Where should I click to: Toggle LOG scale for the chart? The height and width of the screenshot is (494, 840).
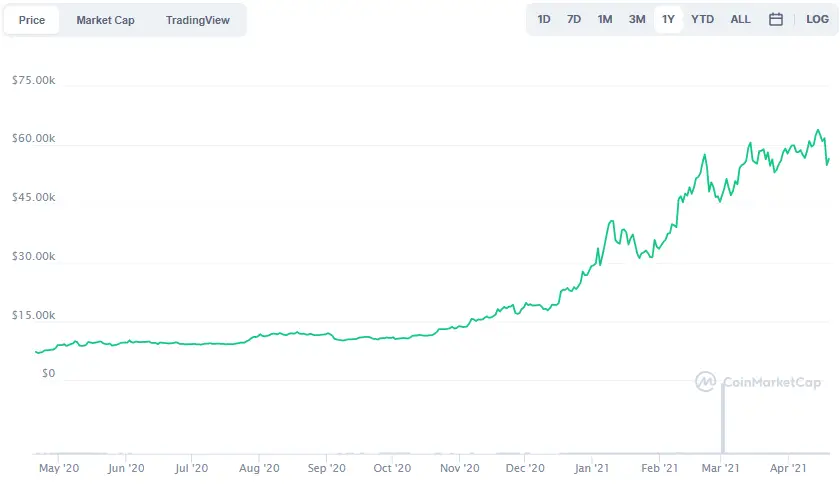point(818,20)
